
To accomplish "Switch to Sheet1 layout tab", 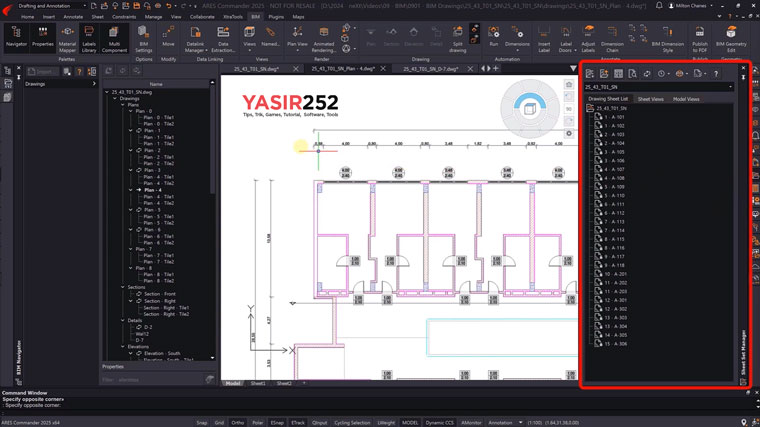I will [x=258, y=383].
